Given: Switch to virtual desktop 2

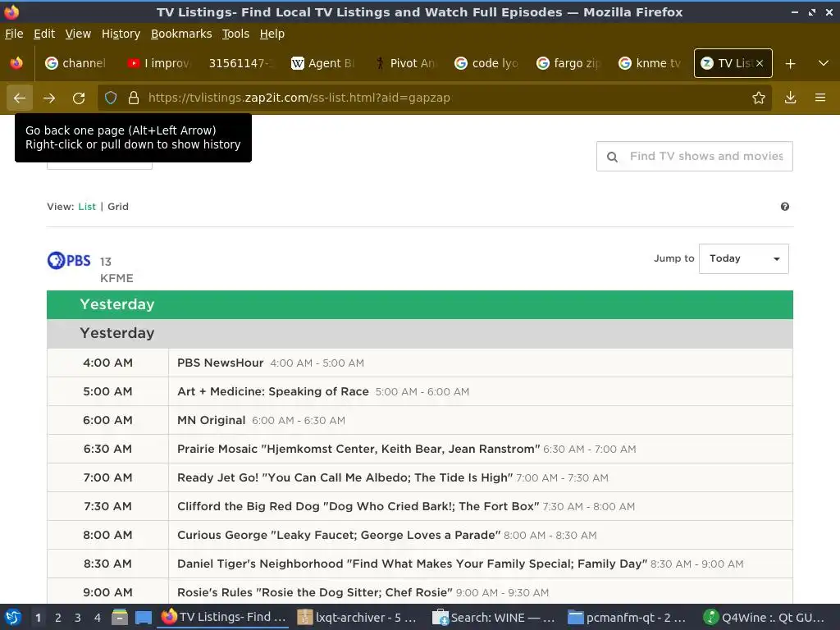Looking at the screenshot, I should pyautogui.click(x=58, y=618).
